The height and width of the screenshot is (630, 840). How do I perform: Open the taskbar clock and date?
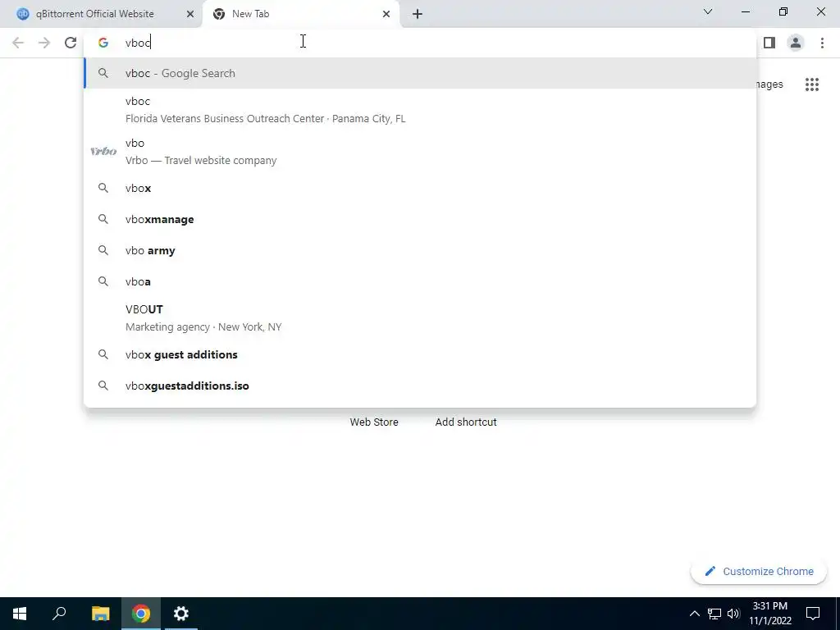click(x=769, y=614)
